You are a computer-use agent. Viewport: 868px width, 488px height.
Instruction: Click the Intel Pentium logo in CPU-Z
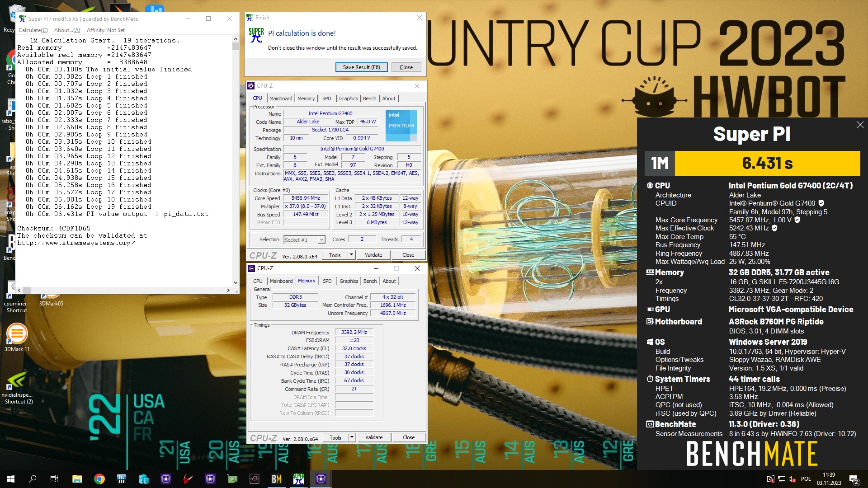click(x=401, y=125)
